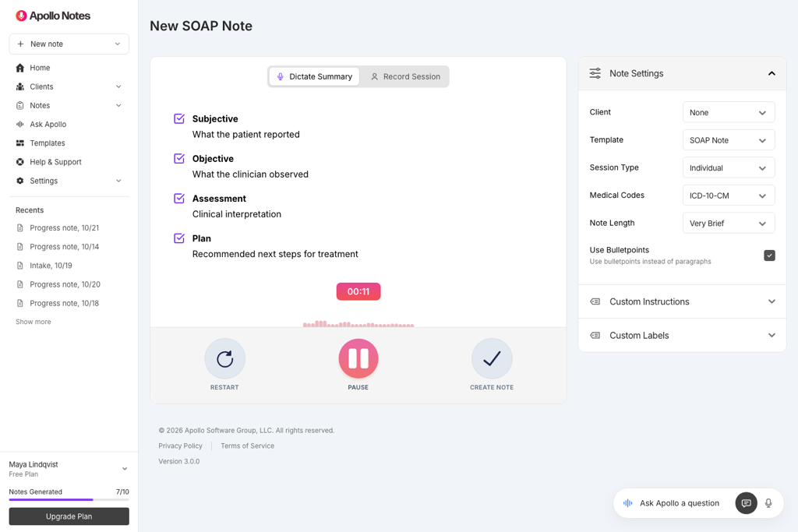
Task: Open the Privacy Policy link
Action: (x=180, y=446)
